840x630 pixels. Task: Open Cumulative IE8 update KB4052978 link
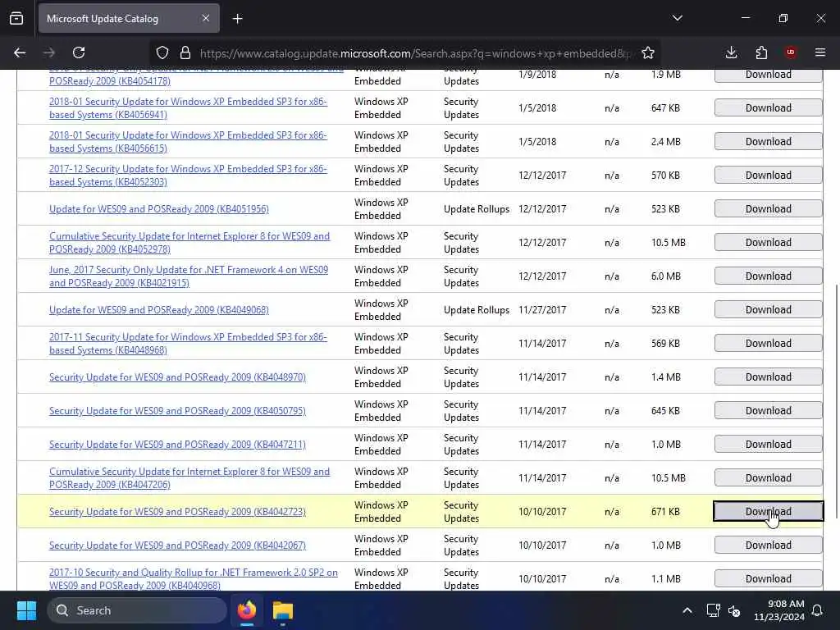pyautogui.click(x=189, y=243)
